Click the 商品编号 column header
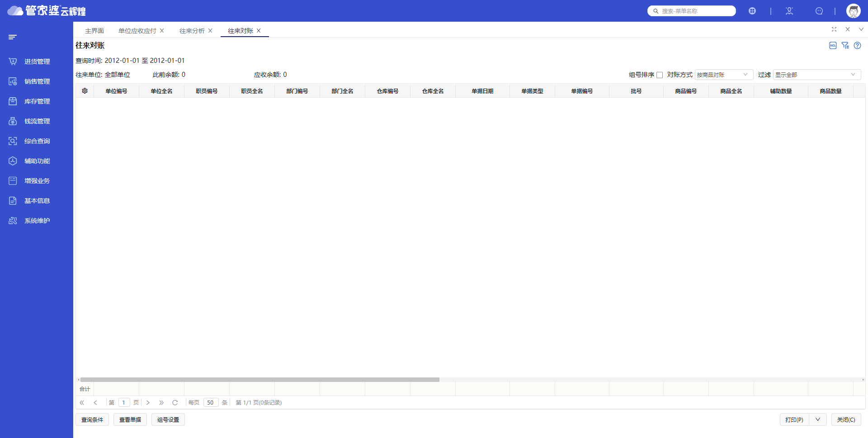The width and height of the screenshot is (868, 438). (x=686, y=91)
